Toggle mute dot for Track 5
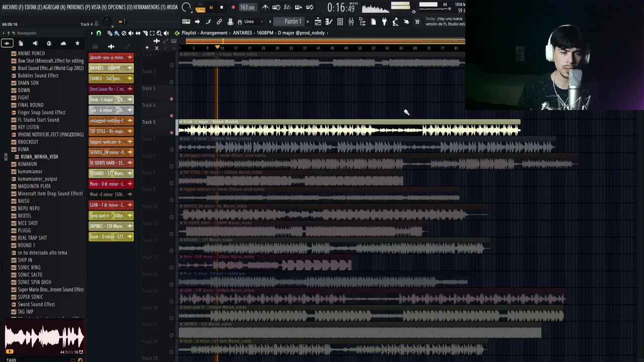The width and height of the screenshot is (644, 362). pyautogui.click(x=172, y=133)
